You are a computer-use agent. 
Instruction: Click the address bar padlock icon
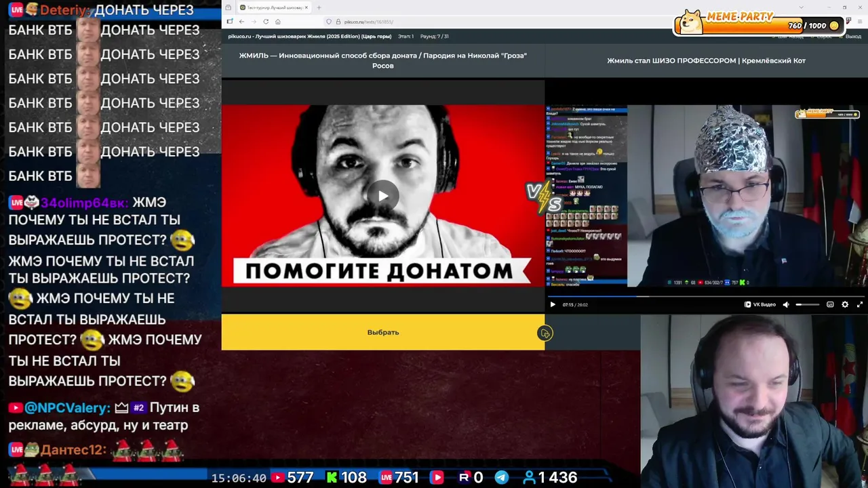[338, 22]
